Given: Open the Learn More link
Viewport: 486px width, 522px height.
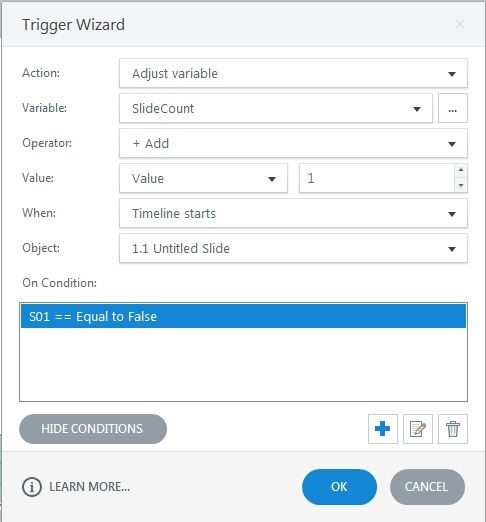Looking at the screenshot, I should point(89,487).
